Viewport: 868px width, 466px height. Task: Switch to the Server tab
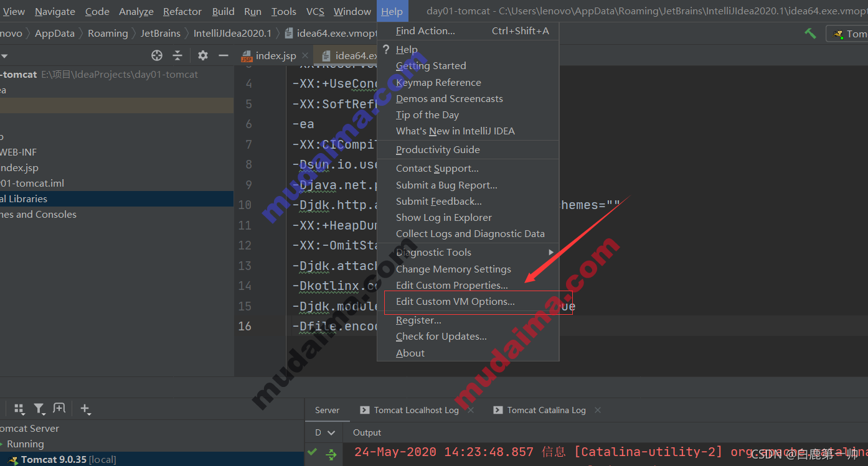pyautogui.click(x=327, y=410)
